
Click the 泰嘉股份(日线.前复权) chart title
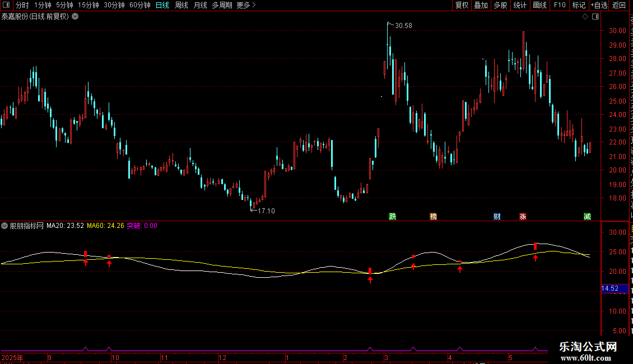tap(35, 17)
